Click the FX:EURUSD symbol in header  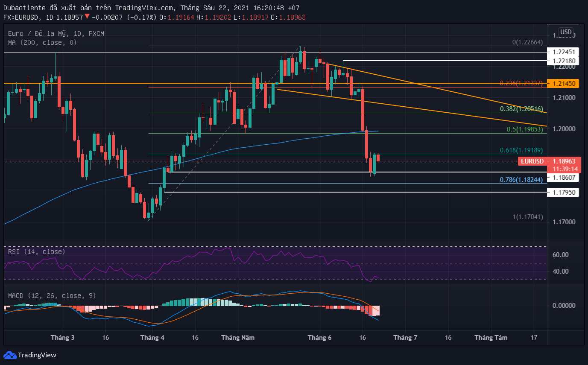point(21,17)
